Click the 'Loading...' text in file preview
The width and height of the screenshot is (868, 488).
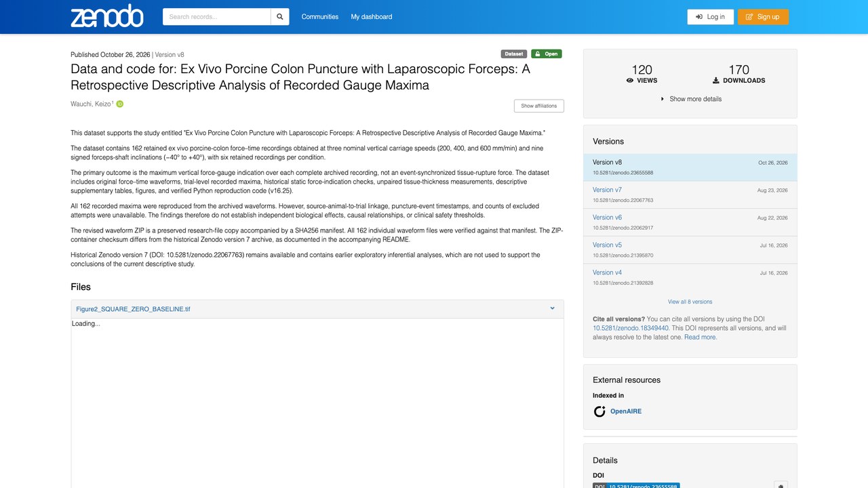click(x=86, y=324)
